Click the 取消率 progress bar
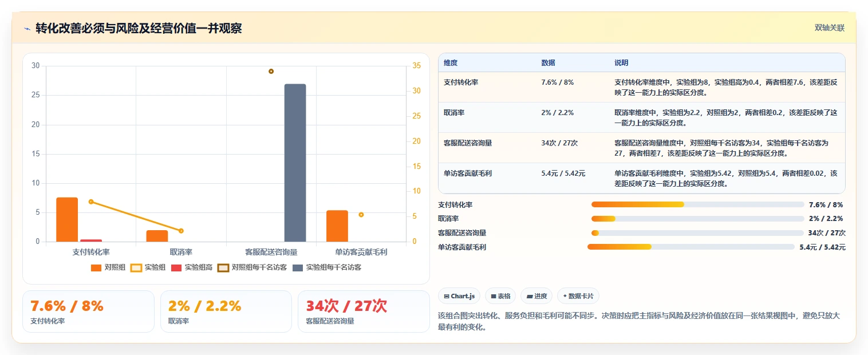Image resolution: width=868 pixels, height=355 pixels. 698,218
